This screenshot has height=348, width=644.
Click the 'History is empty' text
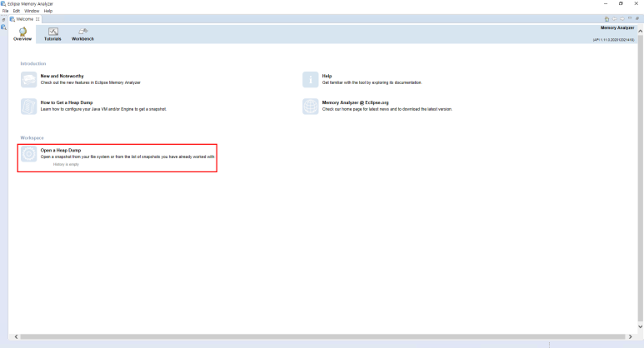click(x=66, y=164)
